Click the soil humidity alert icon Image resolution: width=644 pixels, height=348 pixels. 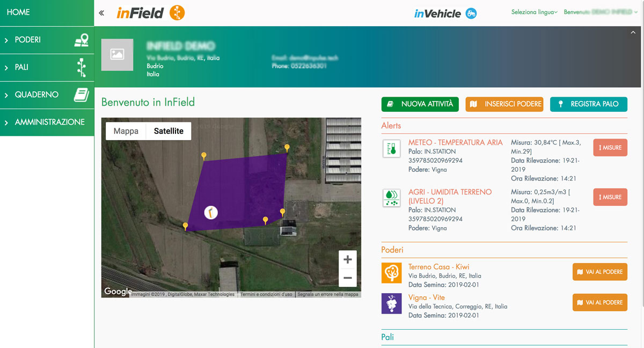click(x=392, y=198)
